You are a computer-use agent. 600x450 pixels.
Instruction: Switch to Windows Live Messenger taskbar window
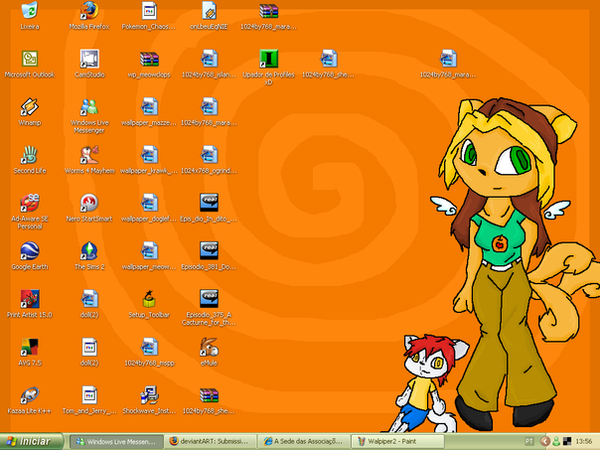pyautogui.click(x=116, y=442)
